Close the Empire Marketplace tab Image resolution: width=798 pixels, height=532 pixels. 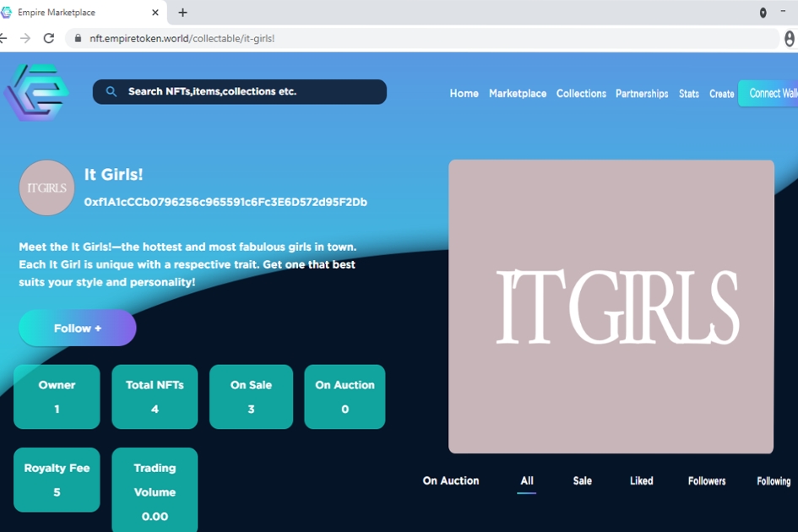(156, 13)
